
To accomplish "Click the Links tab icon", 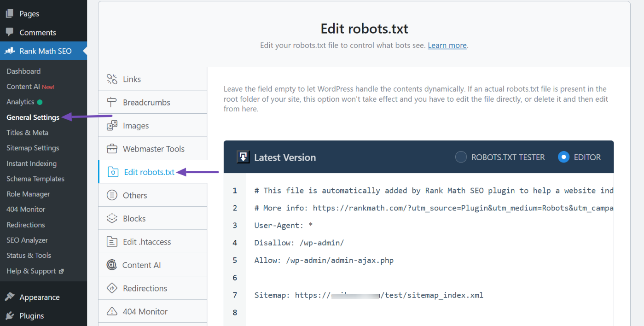I will click(x=112, y=79).
